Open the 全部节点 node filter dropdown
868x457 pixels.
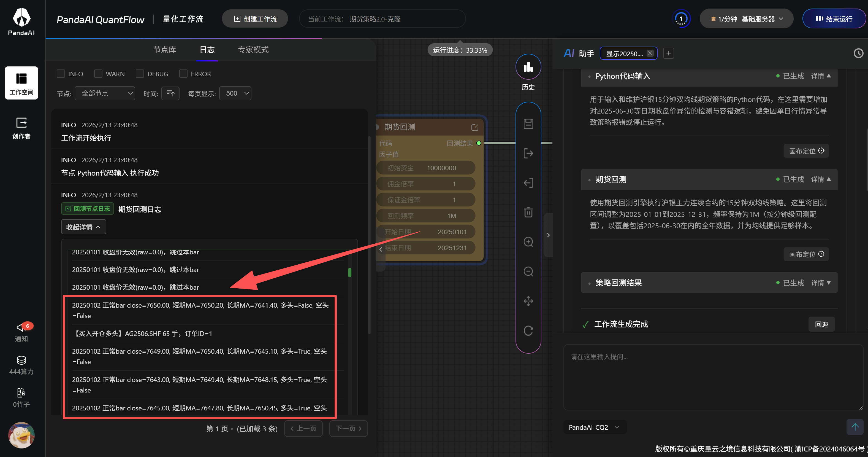tap(105, 93)
